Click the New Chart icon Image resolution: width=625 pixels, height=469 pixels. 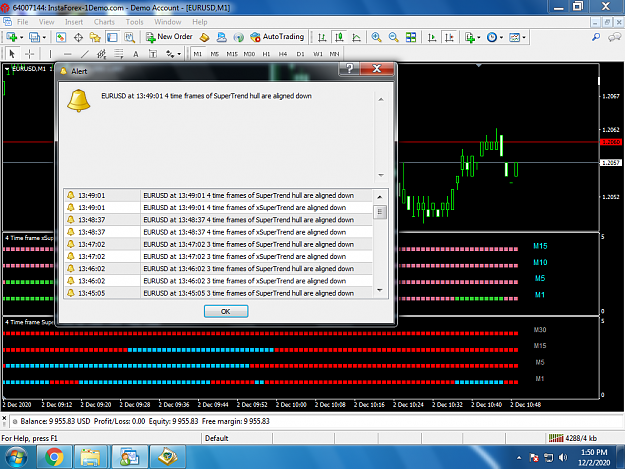click(12, 37)
